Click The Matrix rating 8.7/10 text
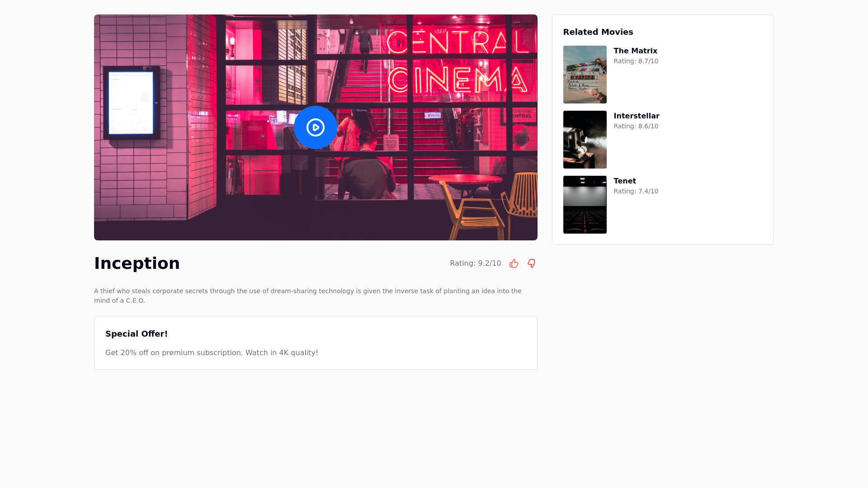This screenshot has width=868, height=488. 636,61
